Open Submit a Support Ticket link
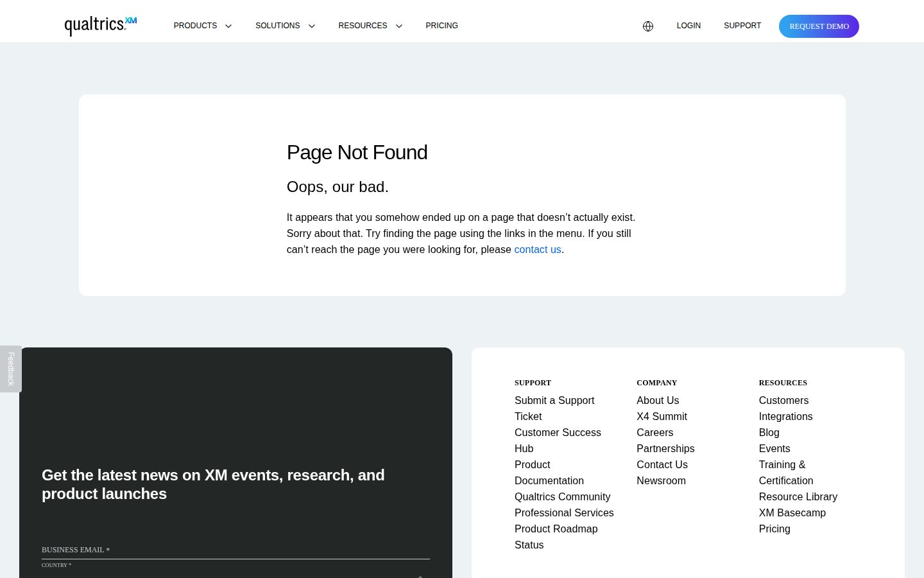This screenshot has width=924, height=578. point(554,408)
